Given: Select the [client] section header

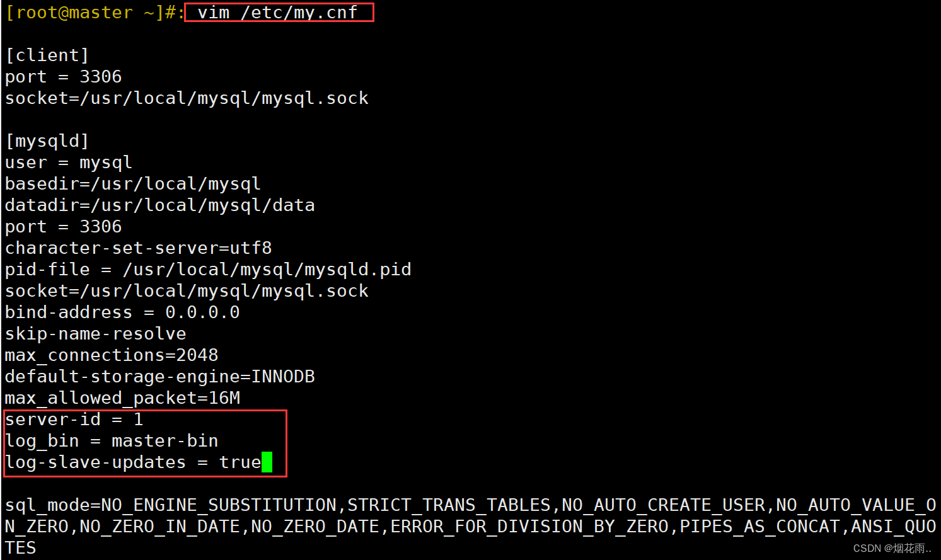Looking at the screenshot, I should pos(47,55).
